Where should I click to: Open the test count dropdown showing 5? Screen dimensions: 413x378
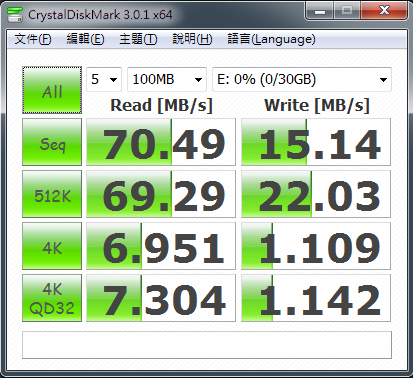[104, 79]
